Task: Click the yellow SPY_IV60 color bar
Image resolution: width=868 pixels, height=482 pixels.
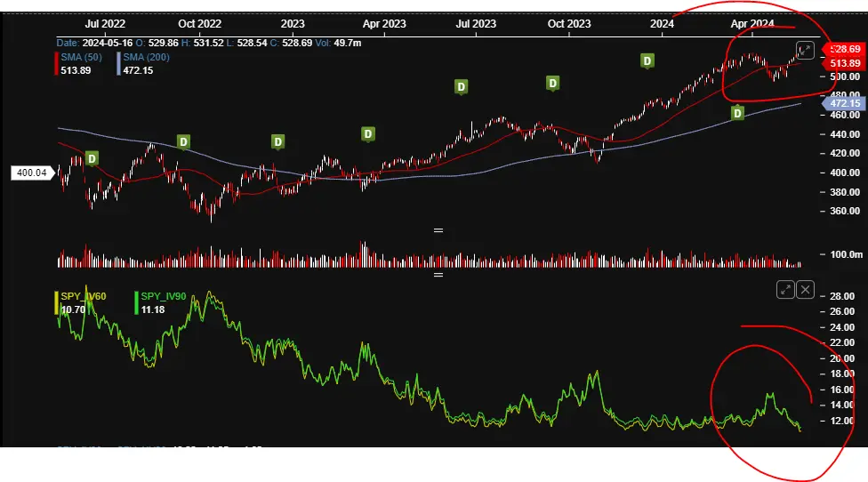Action: [x=56, y=302]
